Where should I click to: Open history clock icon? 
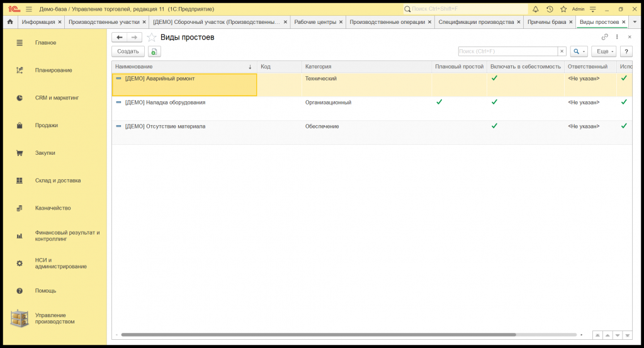(550, 9)
